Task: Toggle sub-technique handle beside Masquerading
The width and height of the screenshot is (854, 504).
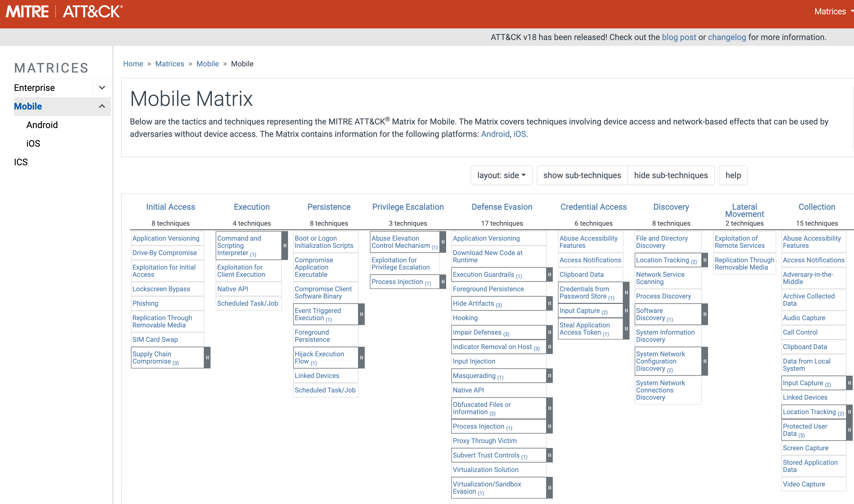Action: coord(549,376)
